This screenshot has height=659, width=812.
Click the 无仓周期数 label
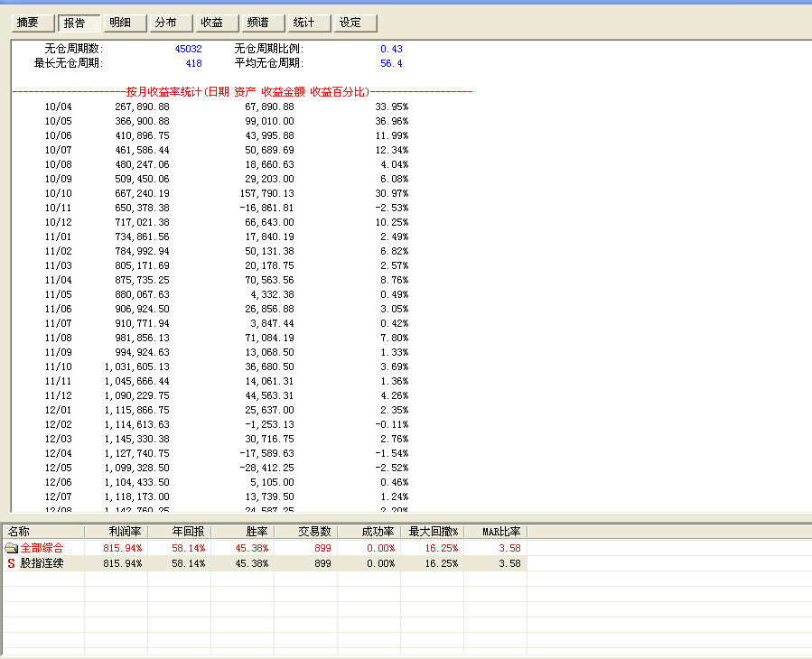click(x=74, y=49)
